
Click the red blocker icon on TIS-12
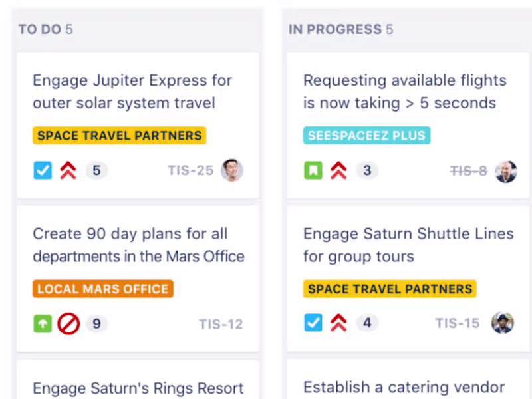(68, 324)
